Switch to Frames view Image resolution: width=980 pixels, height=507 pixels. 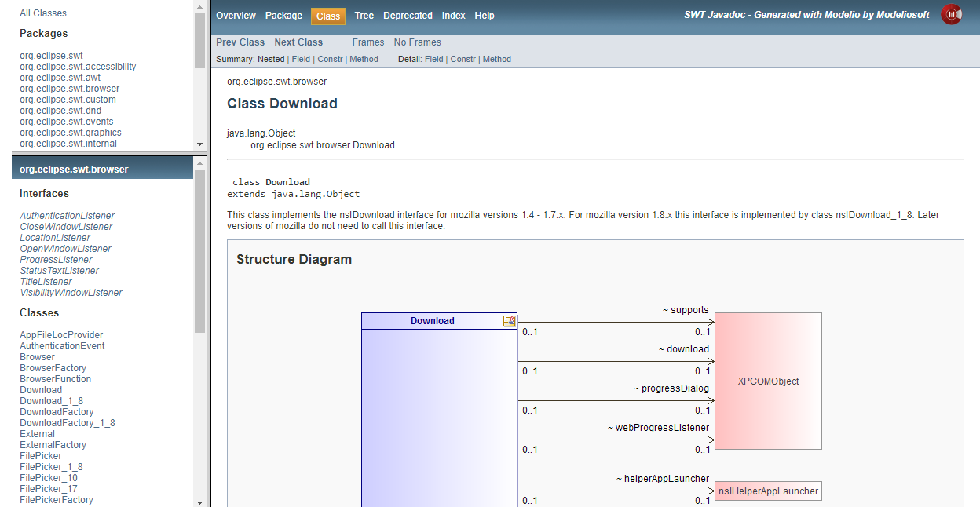tap(368, 42)
